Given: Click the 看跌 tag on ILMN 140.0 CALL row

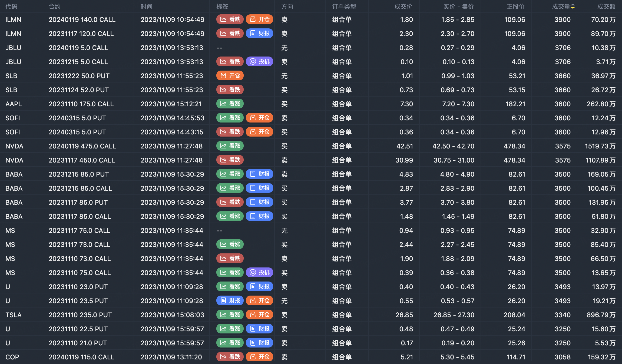Looking at the screenshot, I should [230, 19].
